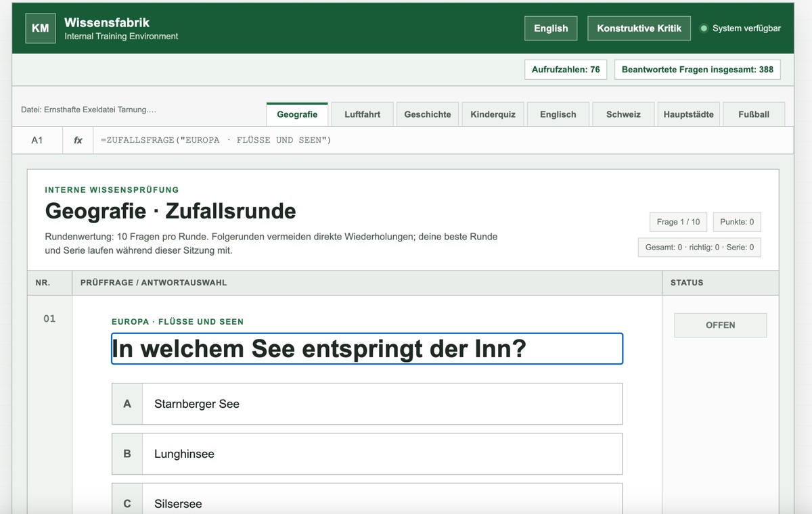Image resolution: width=812 pixels, height=514 pixels.
Task: Click Internal Training Environment subtitle
Action: click(121, 37)
